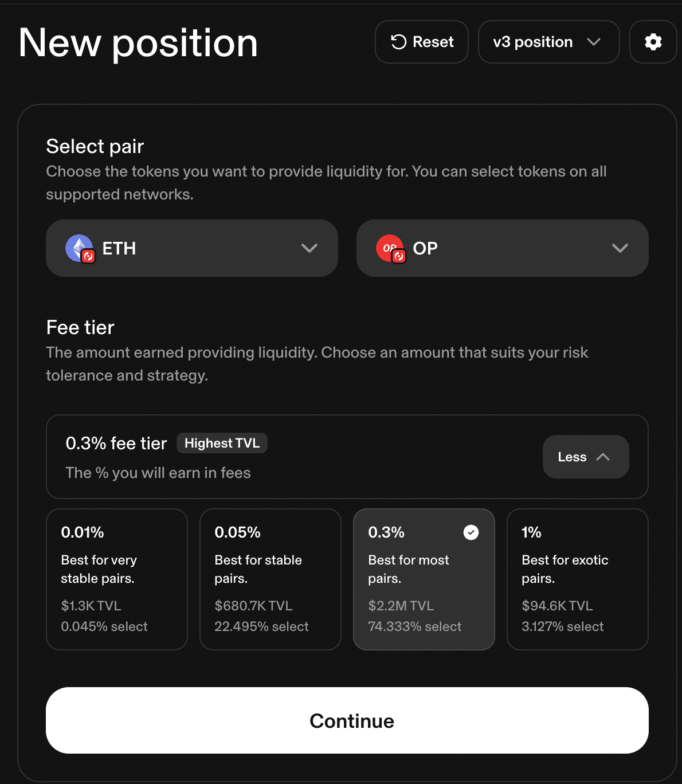
Task: Click the chevron in v3 position selector
Action: pyautogui.click(x=594, y=42)
